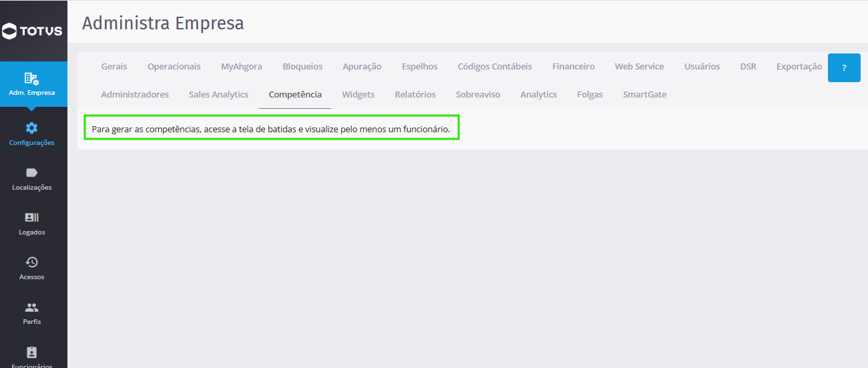The width and height of the screenshot is (868, 368).
Task: Select the Bloqueios tab
Action: [302, 66]
